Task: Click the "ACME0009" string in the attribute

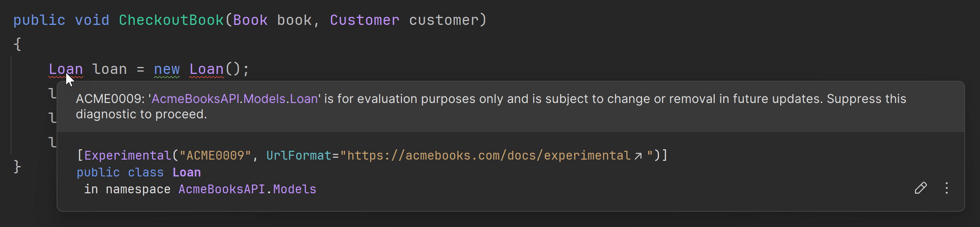Action: tap(215, 156)
